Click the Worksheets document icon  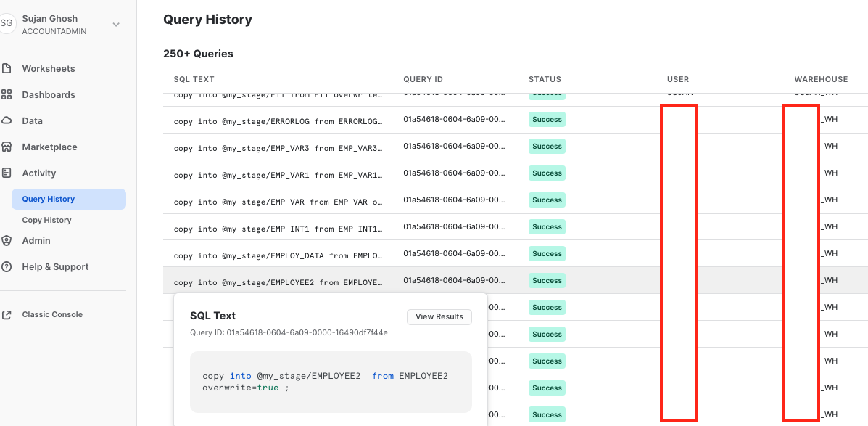point(7,69)
